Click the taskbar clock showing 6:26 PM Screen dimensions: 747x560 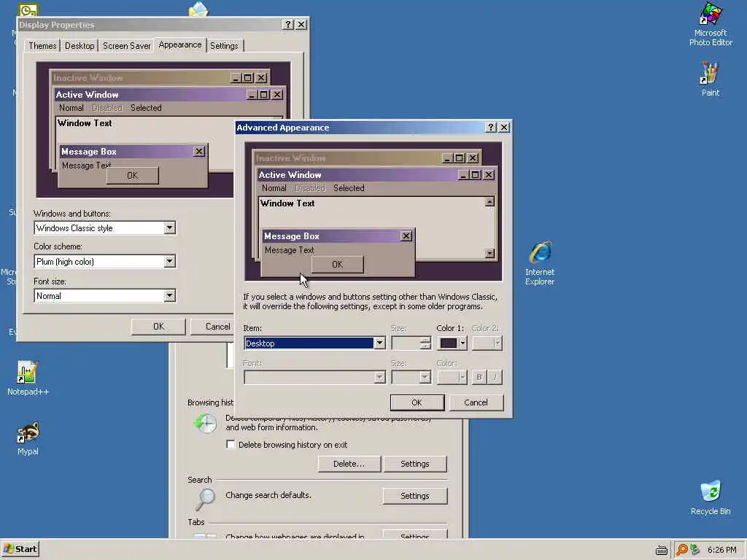(x=721, y=550)
